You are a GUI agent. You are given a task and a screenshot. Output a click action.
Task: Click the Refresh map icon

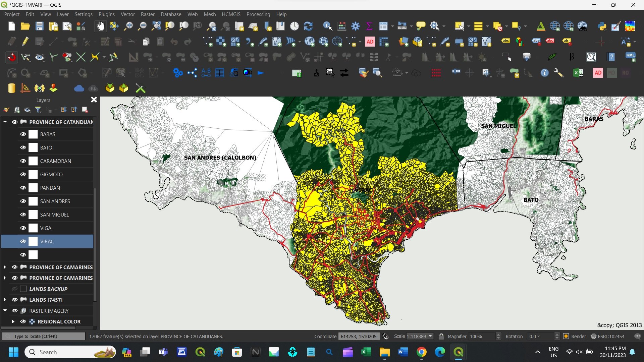click(308, 26)
